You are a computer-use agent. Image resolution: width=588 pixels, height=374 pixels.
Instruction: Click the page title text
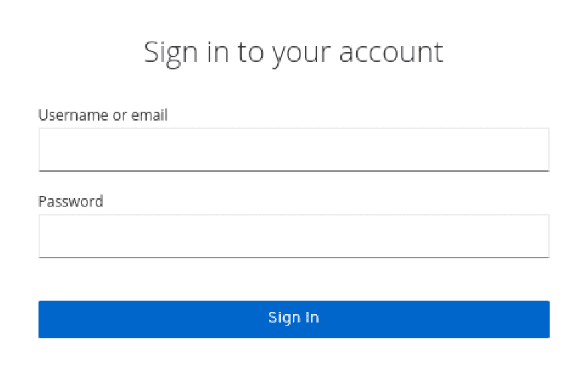pyautogui.click(x=293, y=52)
